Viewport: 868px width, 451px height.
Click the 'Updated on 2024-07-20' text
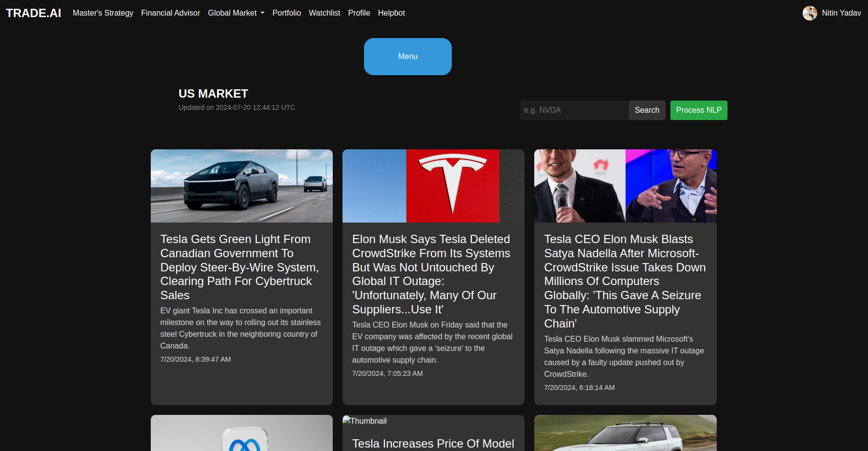pos(237,107)
